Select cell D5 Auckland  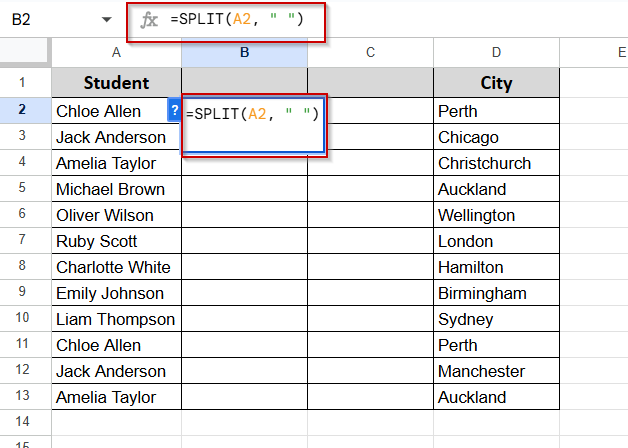coord(496,189)
